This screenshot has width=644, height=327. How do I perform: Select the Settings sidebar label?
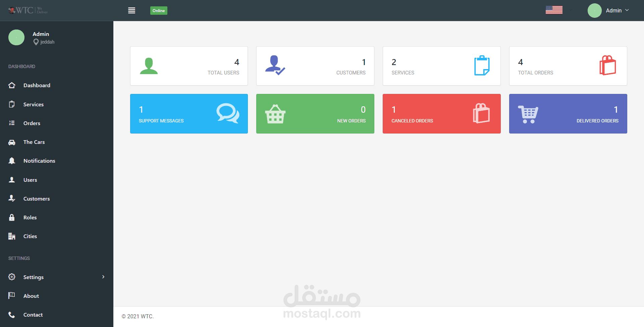34,277
